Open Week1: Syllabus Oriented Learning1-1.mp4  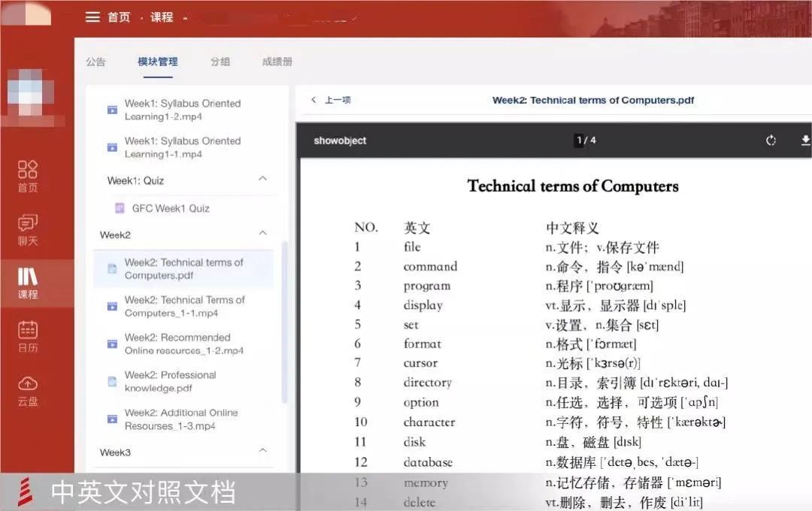click(182, 147)
